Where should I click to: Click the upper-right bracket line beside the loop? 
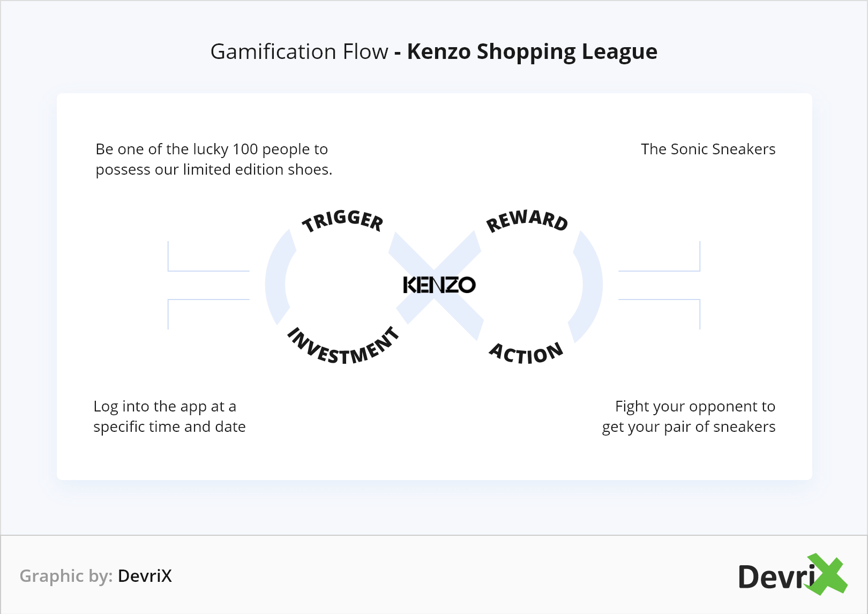pyautogui.click(x=660, y=270)
